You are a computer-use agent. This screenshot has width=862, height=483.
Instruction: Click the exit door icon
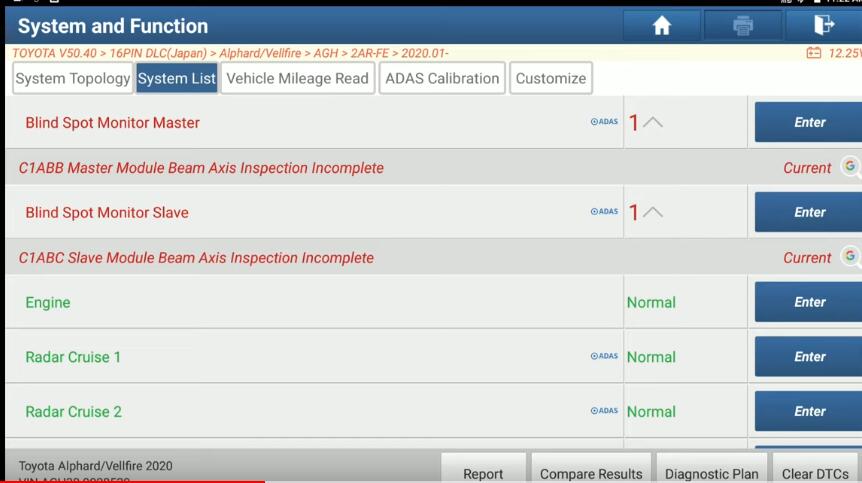(x=824, y=26)
